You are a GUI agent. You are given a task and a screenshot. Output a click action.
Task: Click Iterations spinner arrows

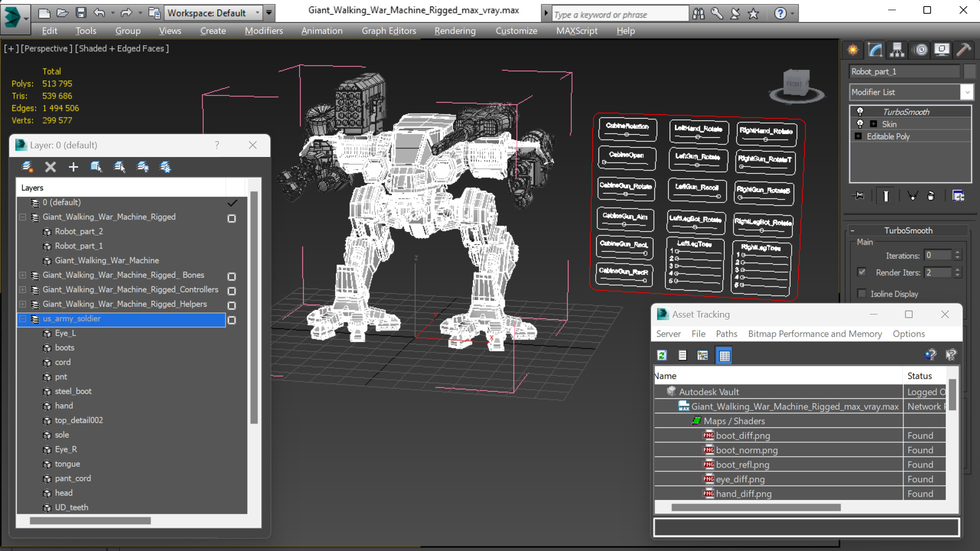(958, 255)
